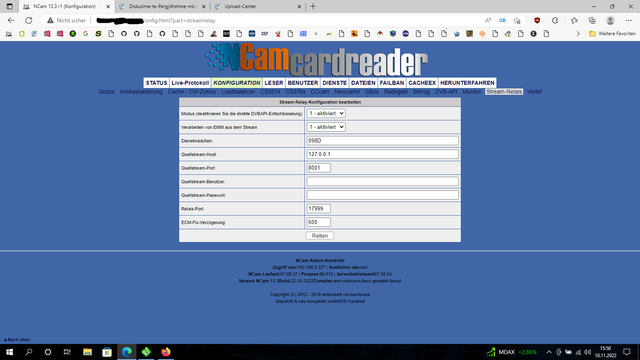Viewport: 640px width, 360px height.
Task: Show more favorites with the chevron arrow
Action: (578, 34)
